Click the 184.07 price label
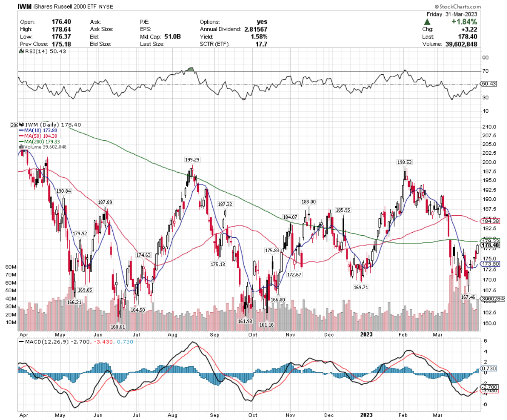507x420 pixels. [x=290, y=217]
